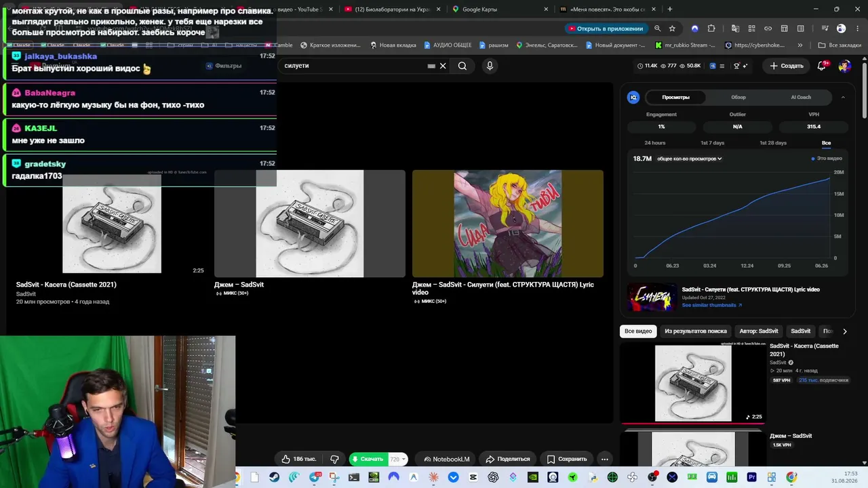Select the 24 hours range
868x488 pixels.
655,143
